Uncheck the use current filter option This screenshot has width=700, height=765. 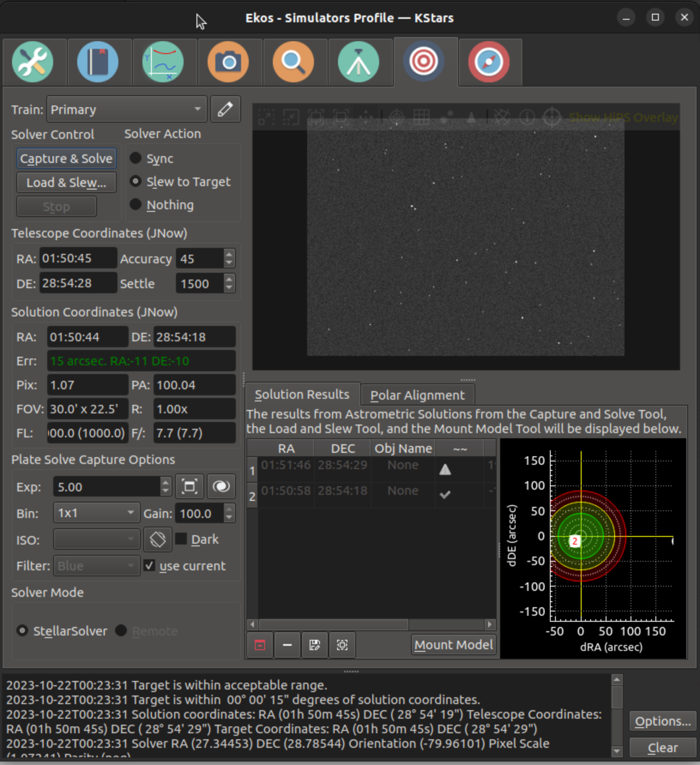pos(149,566)
